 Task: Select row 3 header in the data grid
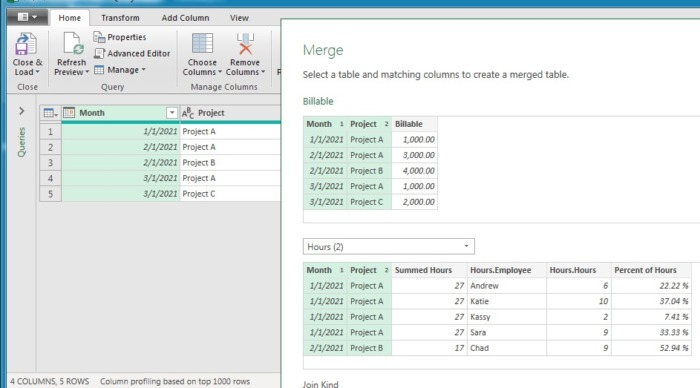click(x=50, y=163)
